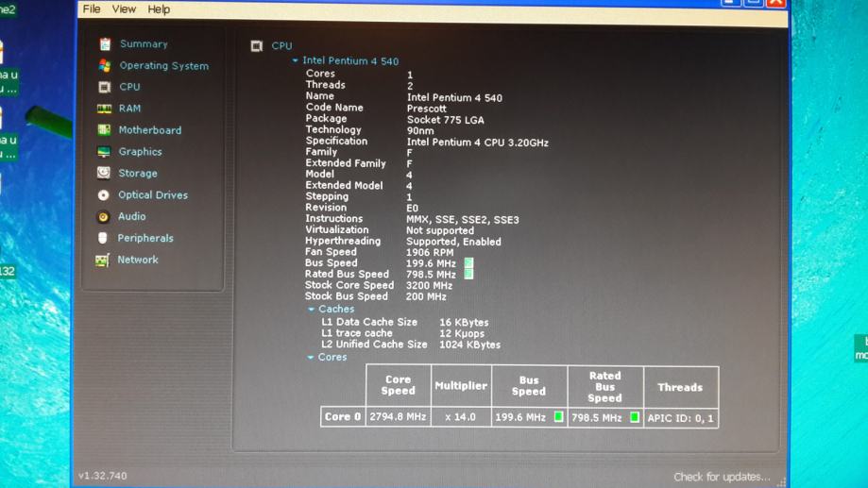868x488 pixels.
Task: Click the CPU section header chip icon
Action: (256, 46)
